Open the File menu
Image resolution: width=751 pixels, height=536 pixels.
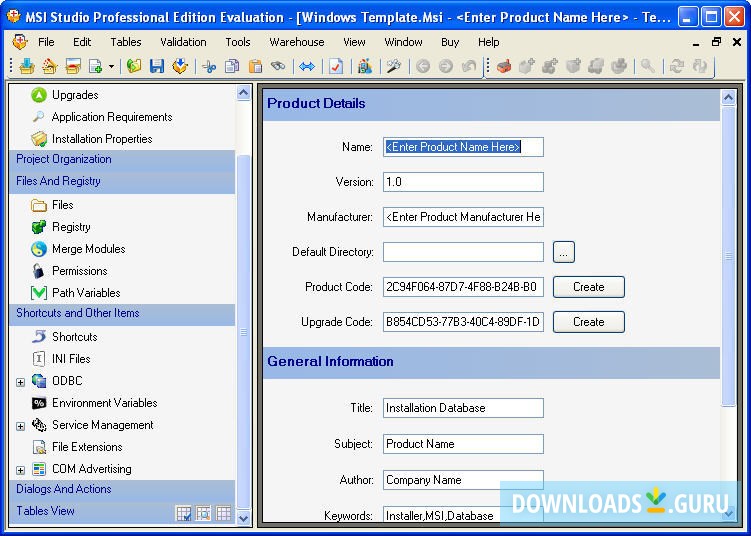tap(46, 42)
